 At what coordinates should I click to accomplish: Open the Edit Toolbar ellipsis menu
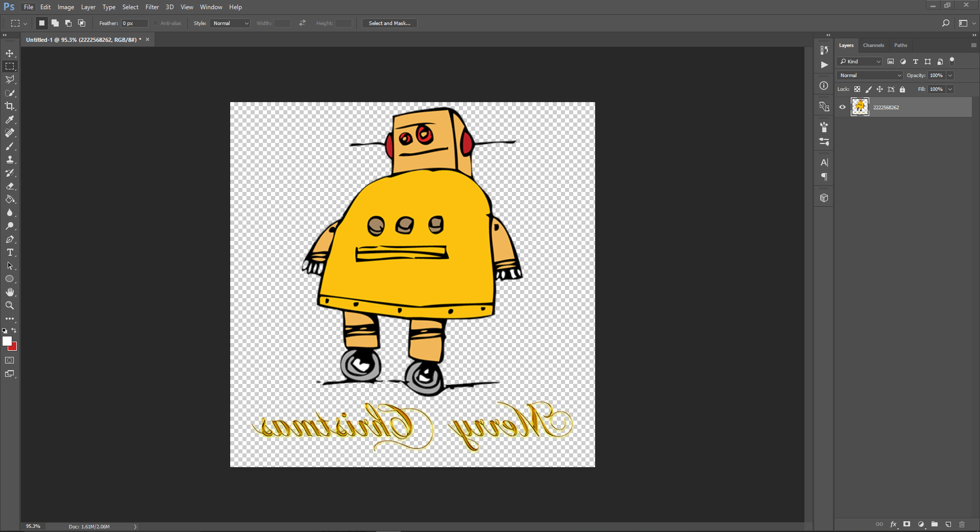tap(10, 319)
